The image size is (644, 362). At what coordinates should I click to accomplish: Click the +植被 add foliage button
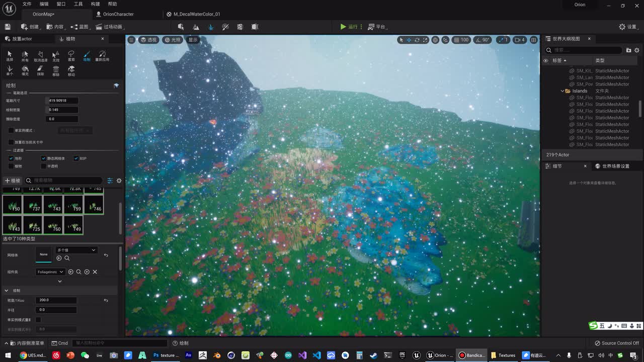pyautogui.click(x=13, y=180)
